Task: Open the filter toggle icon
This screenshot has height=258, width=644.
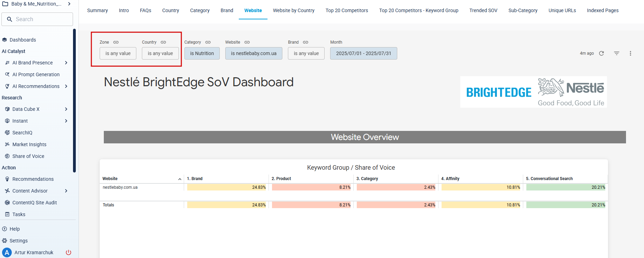Action: (617, 53)
